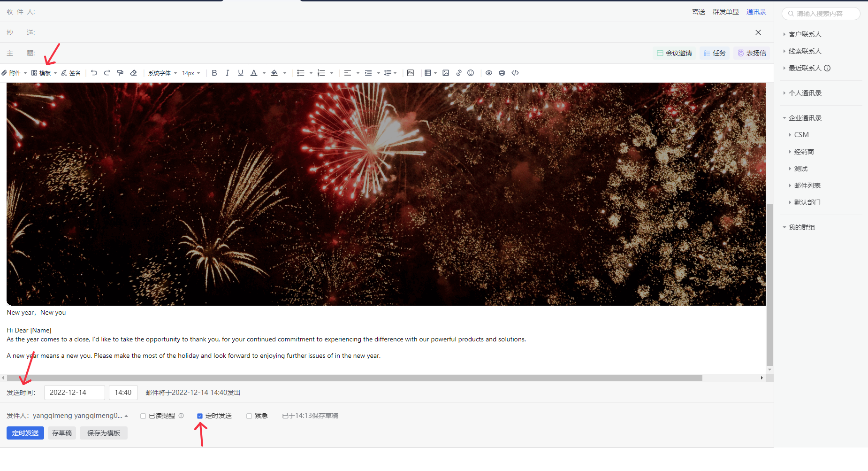Select the 会议邀请 meeting invite tab
Screen dimensions: 868x471
pyautogui.click(x=674, y=53)
